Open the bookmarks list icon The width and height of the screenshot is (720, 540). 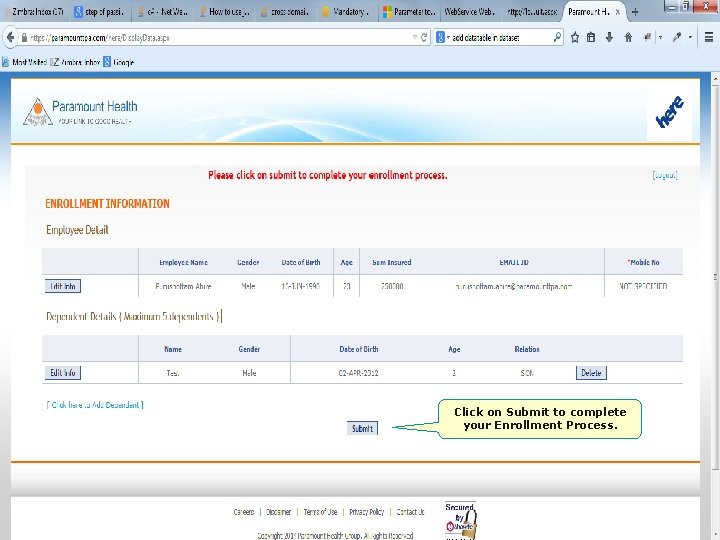click(591, 37)
